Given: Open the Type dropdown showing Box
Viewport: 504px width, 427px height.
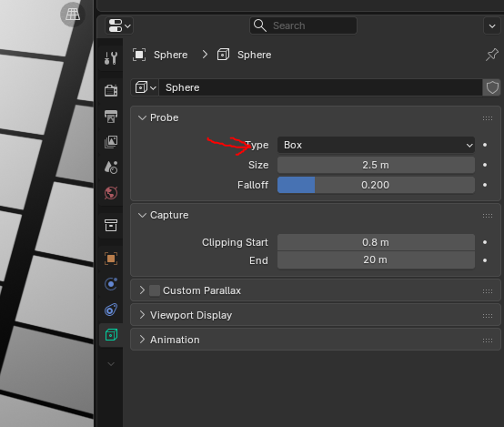Looking at the screenshot, I should coord(376,145).
